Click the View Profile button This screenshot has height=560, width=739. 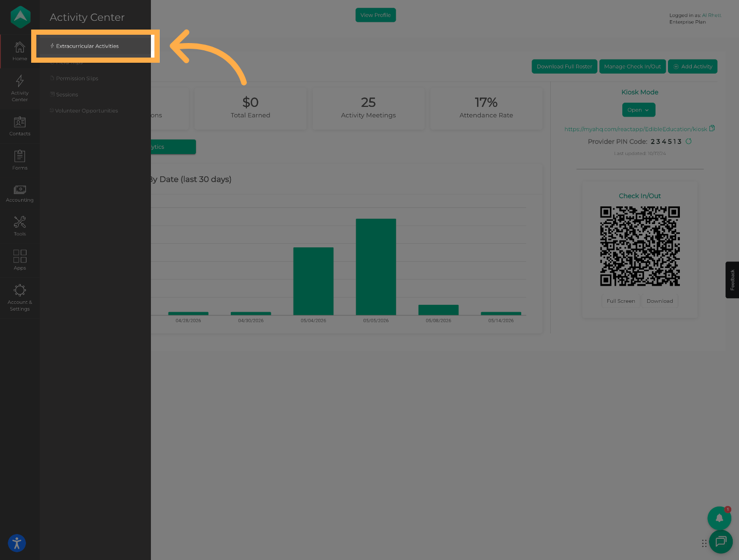[375, 15]
